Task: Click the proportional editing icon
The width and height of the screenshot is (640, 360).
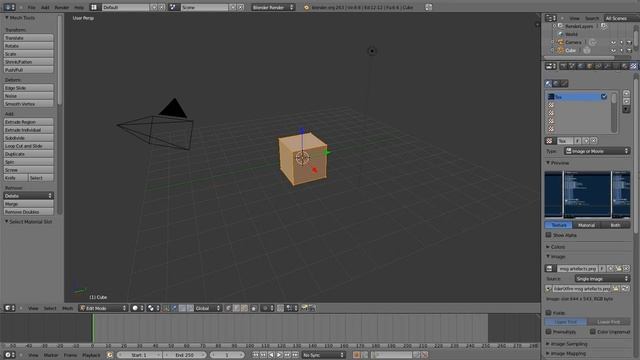Action: click(x=267, y=308)
